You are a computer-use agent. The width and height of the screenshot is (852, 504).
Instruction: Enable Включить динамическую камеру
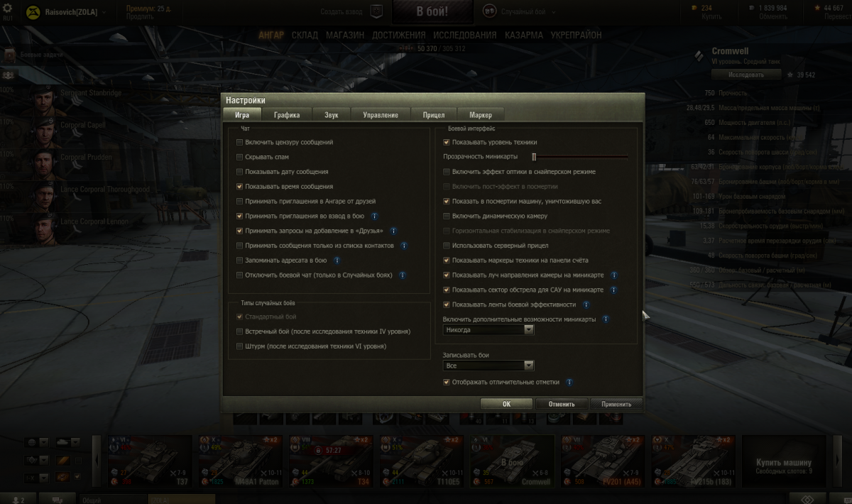pyautogui.click(x=447, y=216)
